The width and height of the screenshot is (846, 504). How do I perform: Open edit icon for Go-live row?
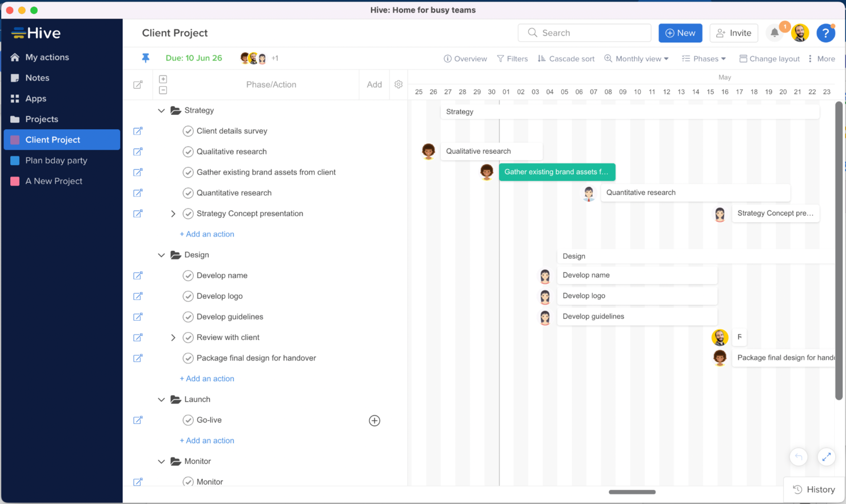pos(138,420)
